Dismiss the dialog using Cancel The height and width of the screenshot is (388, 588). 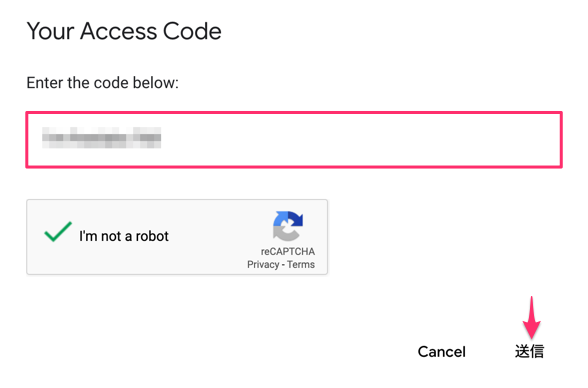coord(442,352)
